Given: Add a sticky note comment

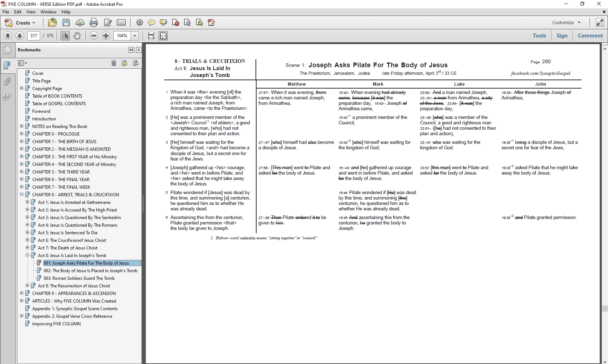Looking at the screenshot, I should coord(152,23).
